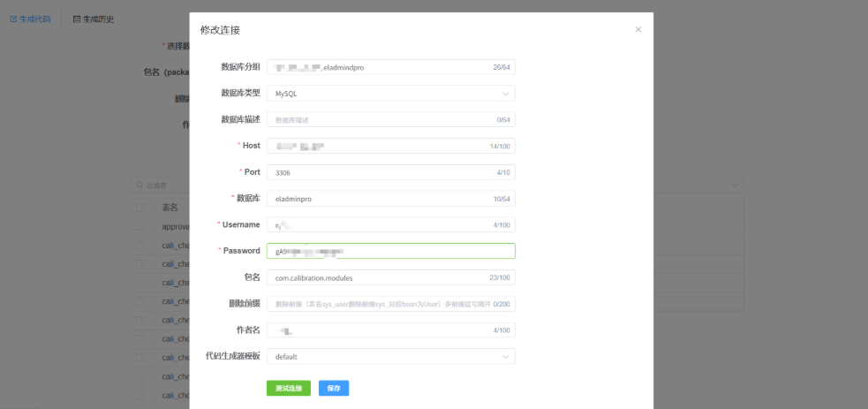Check the approva table row checkbox

pyautogui.click(x=140, y=226)
